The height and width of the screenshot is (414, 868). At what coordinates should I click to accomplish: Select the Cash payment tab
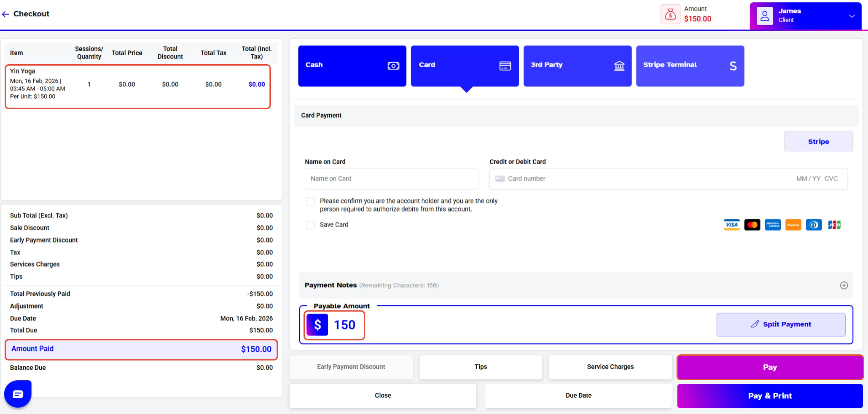click(x=352, y=66)
